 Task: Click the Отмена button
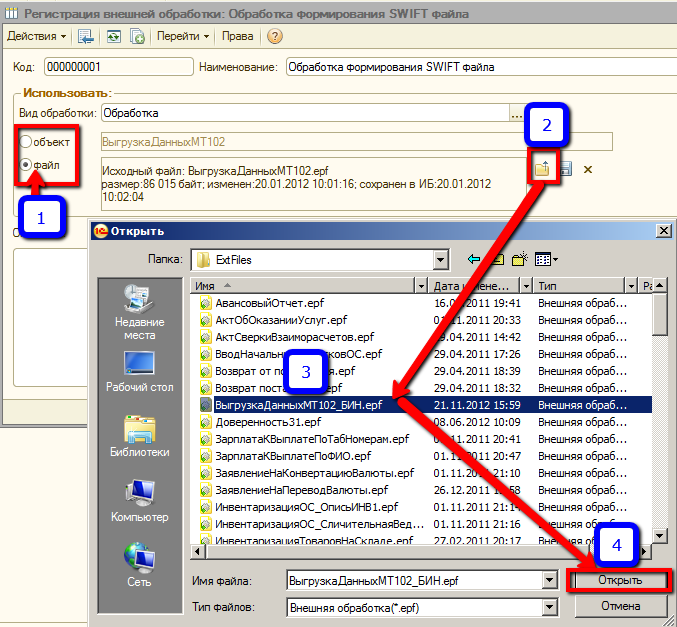click(x=620, y=606)
